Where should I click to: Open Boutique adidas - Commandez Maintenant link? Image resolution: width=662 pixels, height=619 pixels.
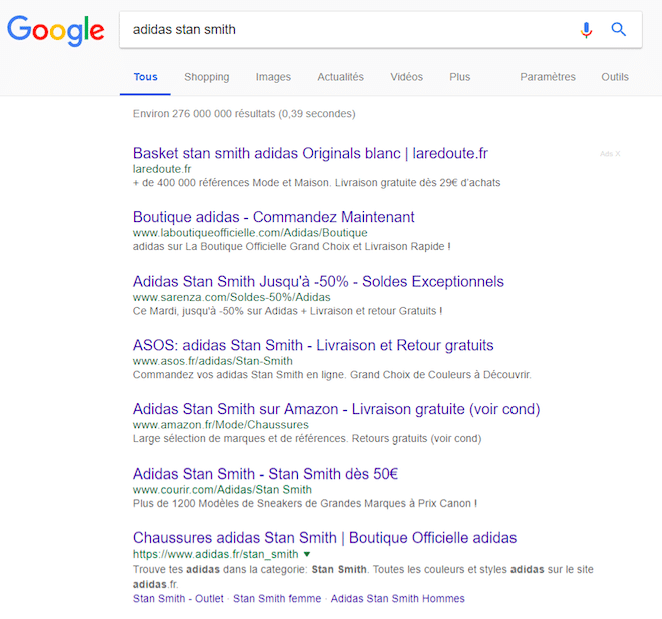[273, 217]
